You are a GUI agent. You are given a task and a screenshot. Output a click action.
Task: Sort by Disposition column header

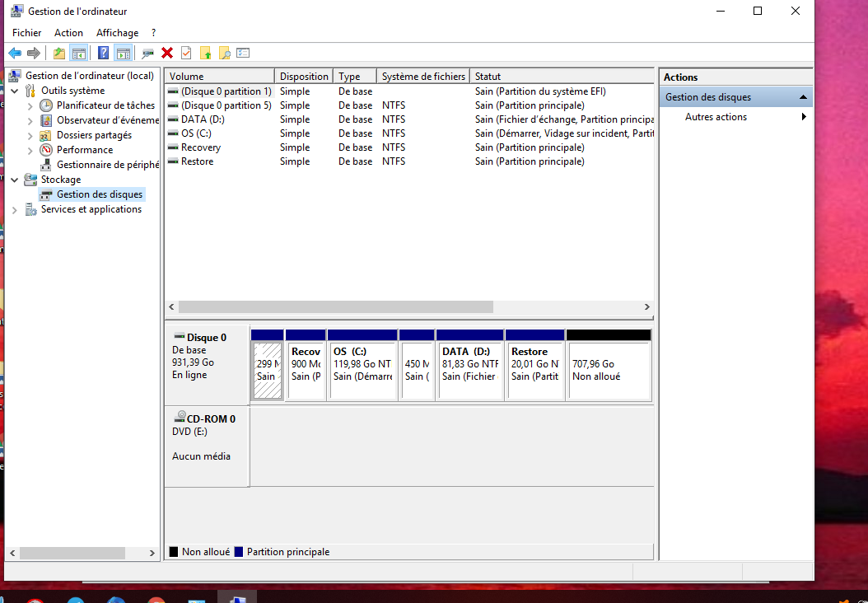point(304,77)
